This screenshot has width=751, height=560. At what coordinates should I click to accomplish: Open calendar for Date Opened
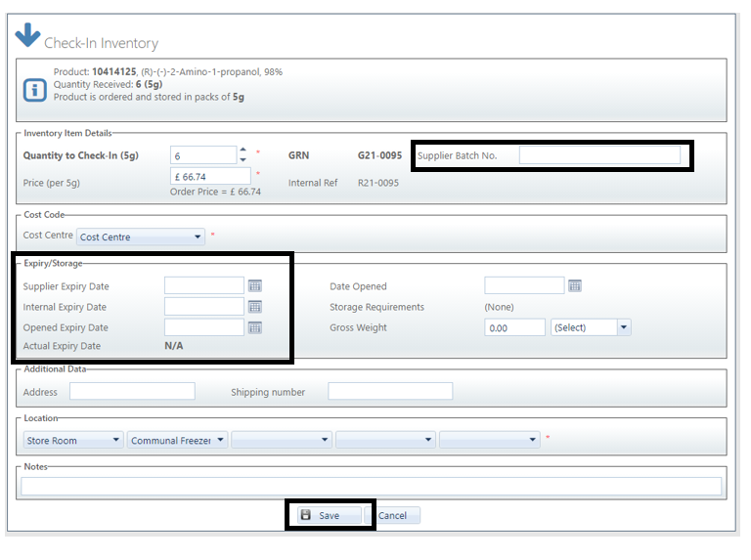click(x=575, y=285)
